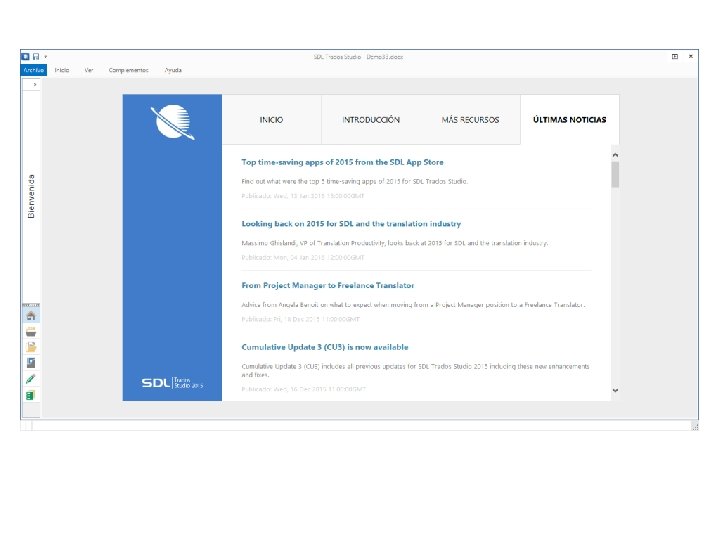Open the Complementos ribbon tab
The width and height of the screenshot is (720, 540).
(129, 70)
